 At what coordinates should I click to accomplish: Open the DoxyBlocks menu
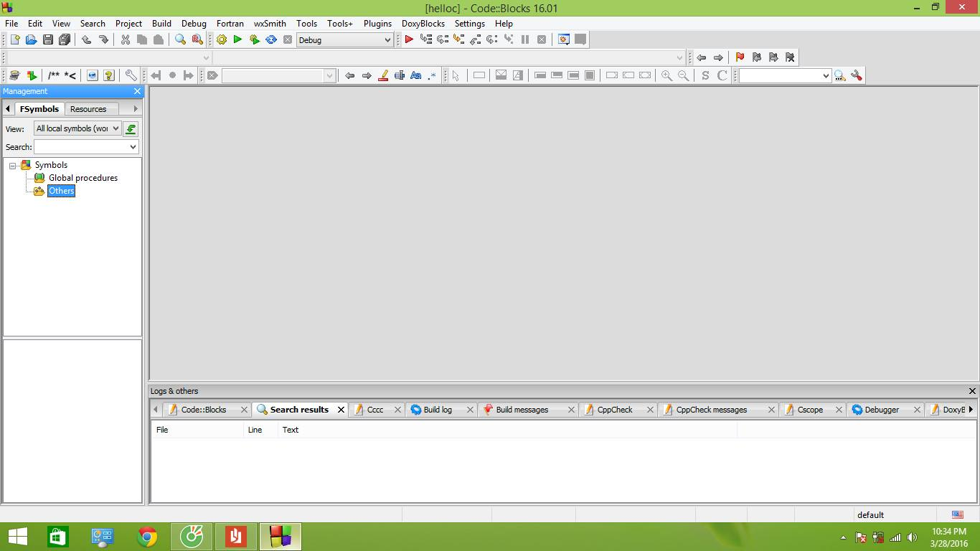pos(423,23)
